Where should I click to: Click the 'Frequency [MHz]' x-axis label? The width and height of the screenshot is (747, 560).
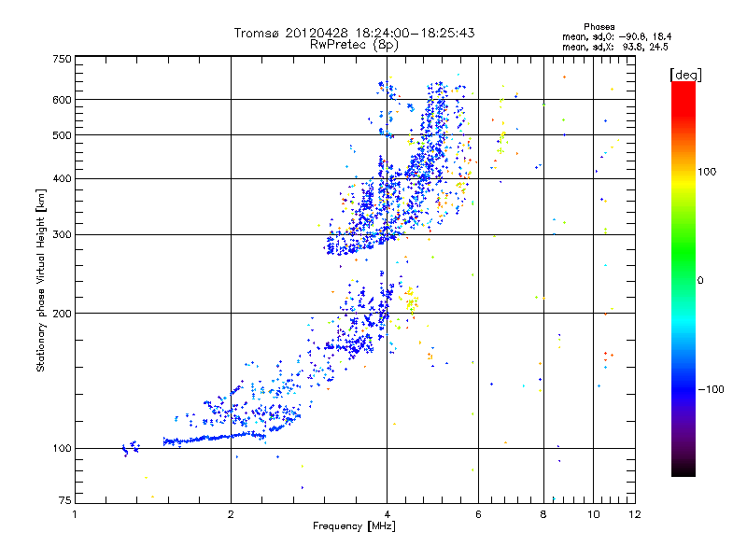click(354, 526)
